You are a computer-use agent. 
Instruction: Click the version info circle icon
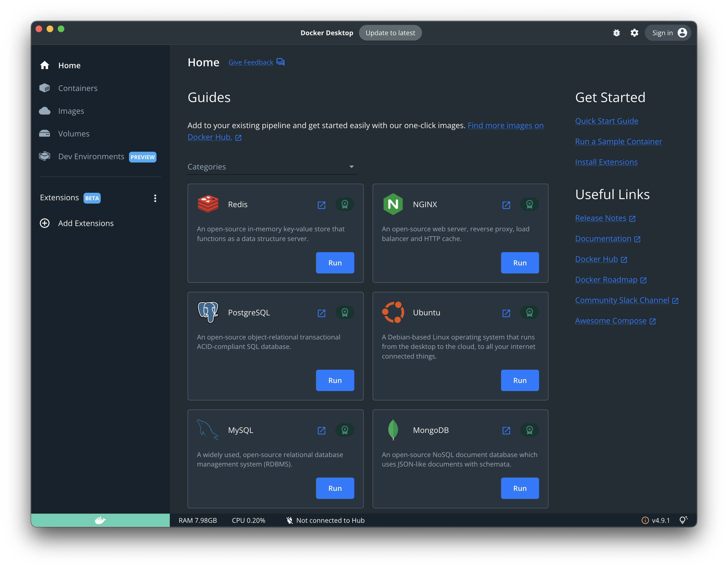coord(645,520)
